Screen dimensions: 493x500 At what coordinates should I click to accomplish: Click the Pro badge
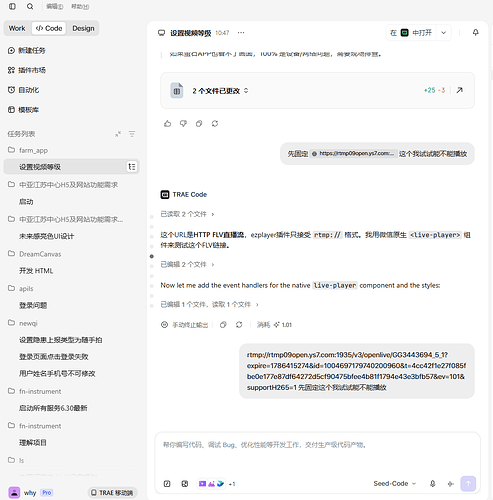point(47,493)
